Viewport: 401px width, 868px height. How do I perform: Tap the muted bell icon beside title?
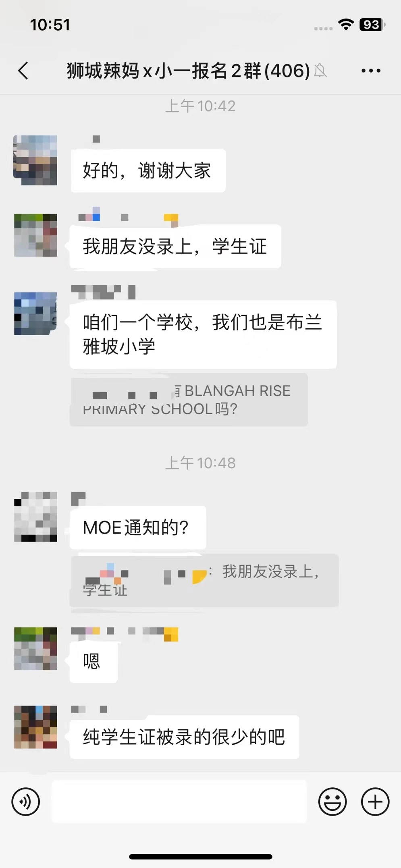(x=320, y=71)
